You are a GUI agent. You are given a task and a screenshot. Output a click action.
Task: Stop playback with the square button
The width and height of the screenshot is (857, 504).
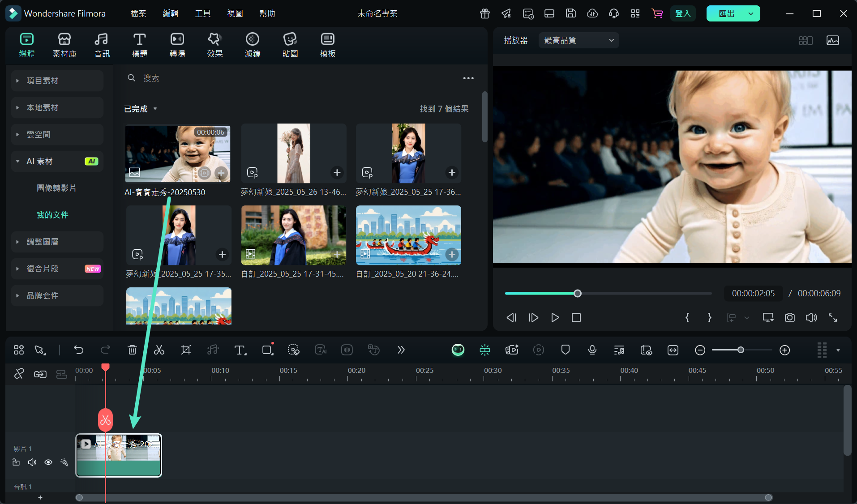tap(576, 317)
